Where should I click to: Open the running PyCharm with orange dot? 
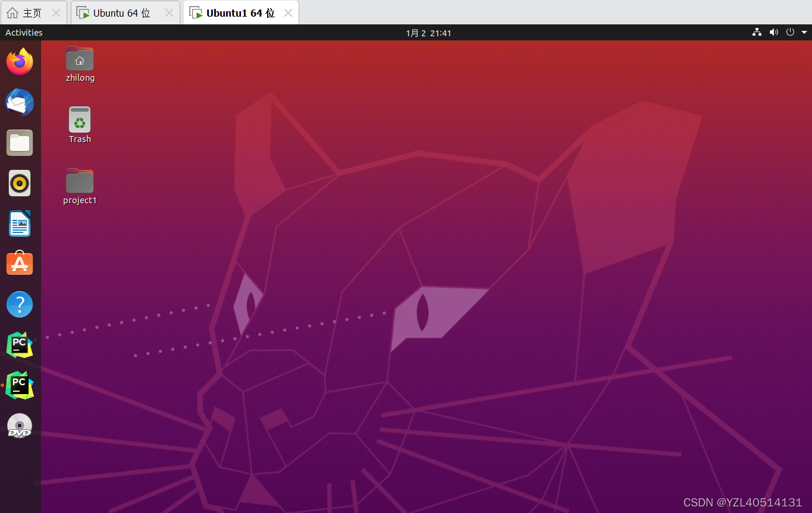[20, 385]
